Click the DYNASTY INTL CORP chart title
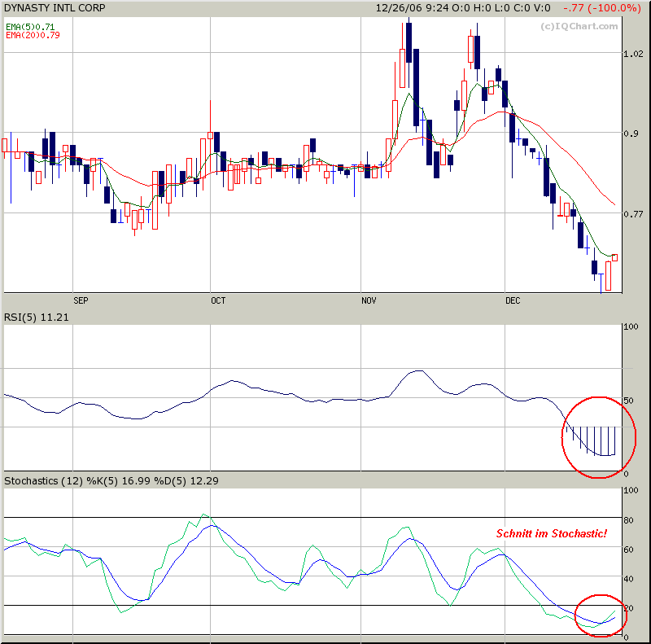This screenshot has width=651, height=644. pos(55,8)
